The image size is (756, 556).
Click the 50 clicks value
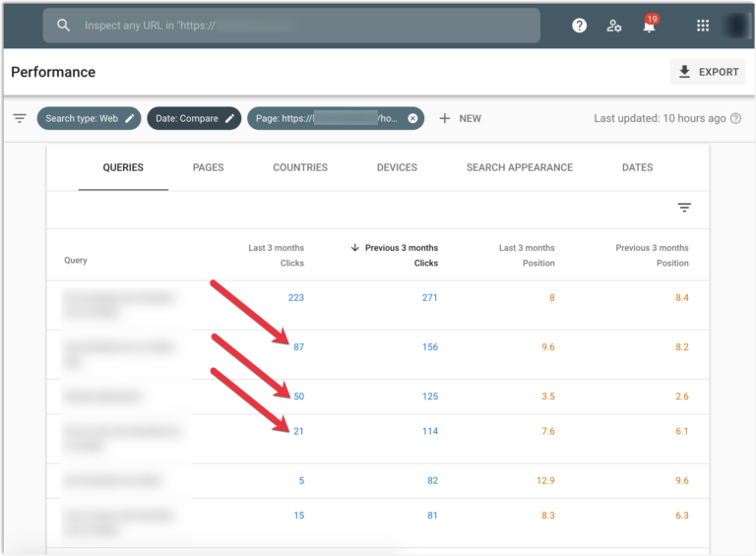click(x=299, y=397)
